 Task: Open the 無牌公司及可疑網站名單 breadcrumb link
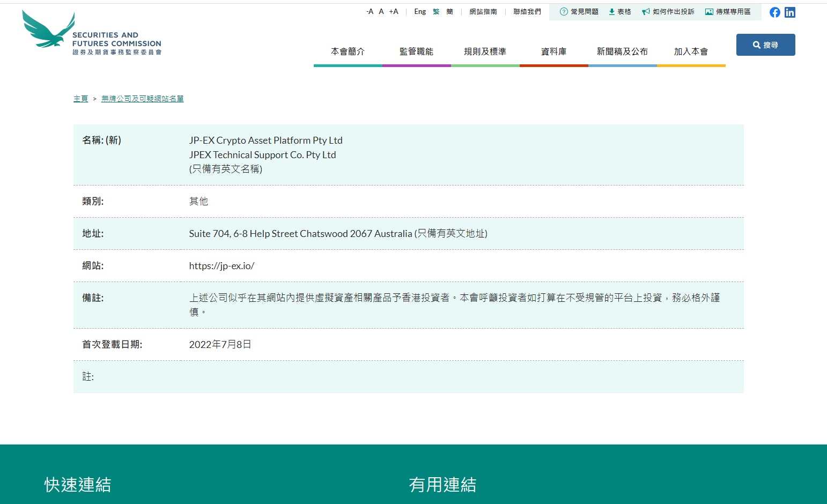click(143, 99)
